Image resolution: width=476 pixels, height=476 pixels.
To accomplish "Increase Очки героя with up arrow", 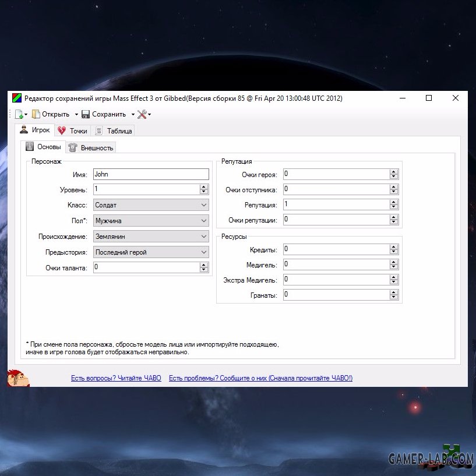I will tap(394, 172).
